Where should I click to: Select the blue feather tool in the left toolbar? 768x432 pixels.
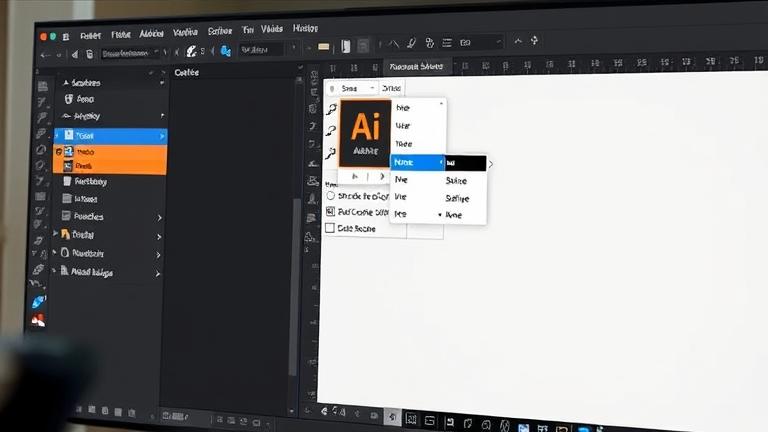39,301
